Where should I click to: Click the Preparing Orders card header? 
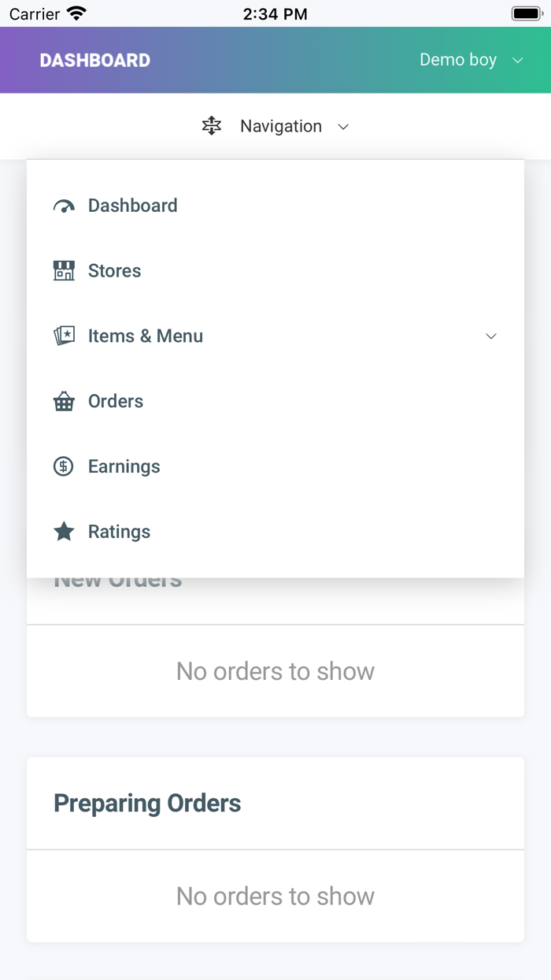tap(147, 803)
